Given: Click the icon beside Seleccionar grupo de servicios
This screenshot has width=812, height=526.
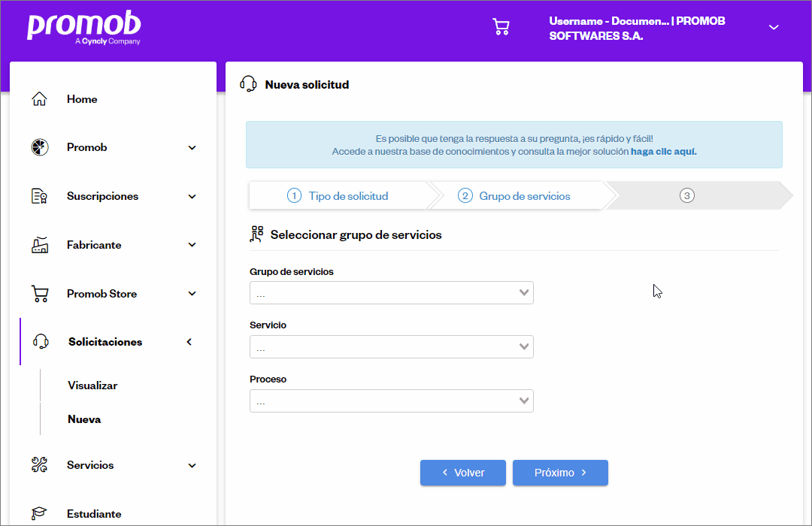Looking at the screenshot, I should (x=257, y=234).
